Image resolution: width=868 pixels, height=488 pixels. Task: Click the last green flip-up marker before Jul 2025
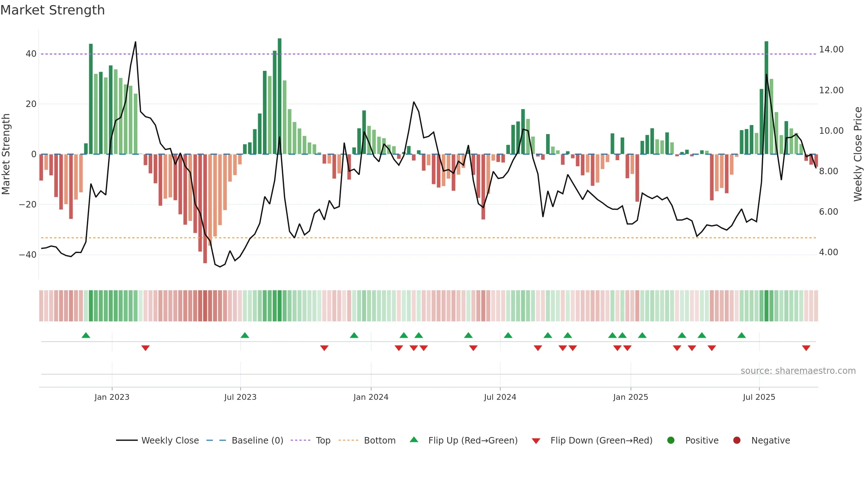pyautogui.click(x=741, y=335)
